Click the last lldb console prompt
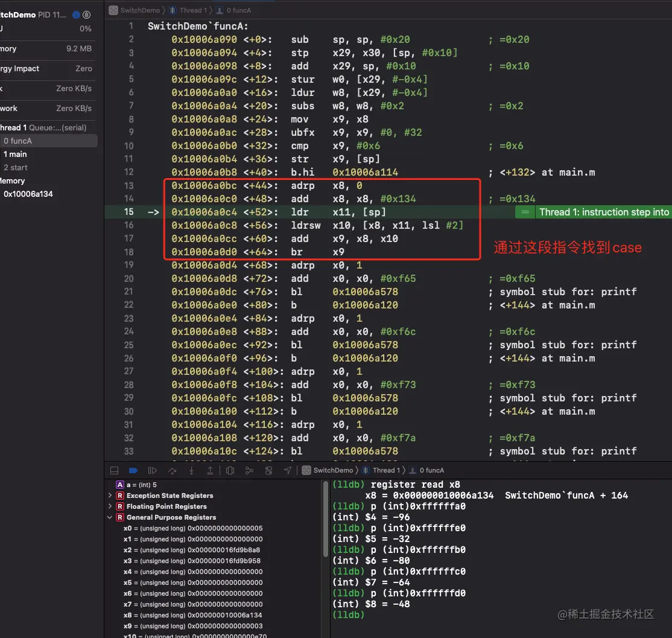Screen dimensions: 672x638 click(x=349, y=615)
